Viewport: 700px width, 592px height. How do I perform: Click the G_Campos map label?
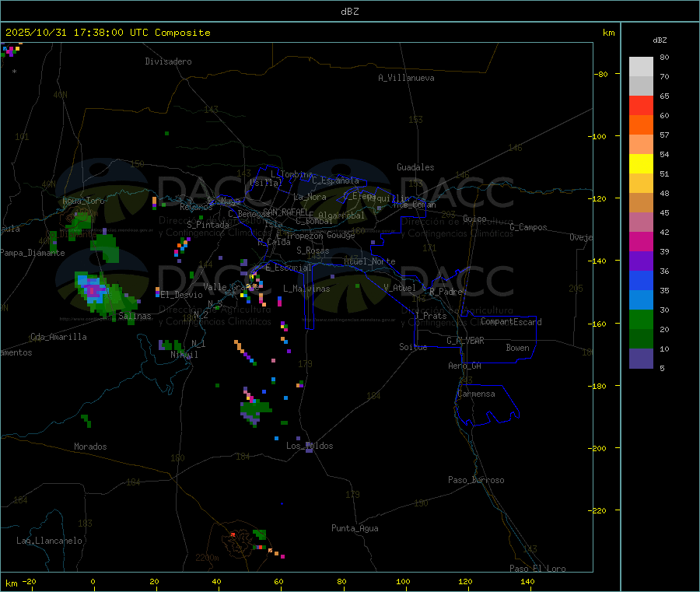[x=529, y=227]
